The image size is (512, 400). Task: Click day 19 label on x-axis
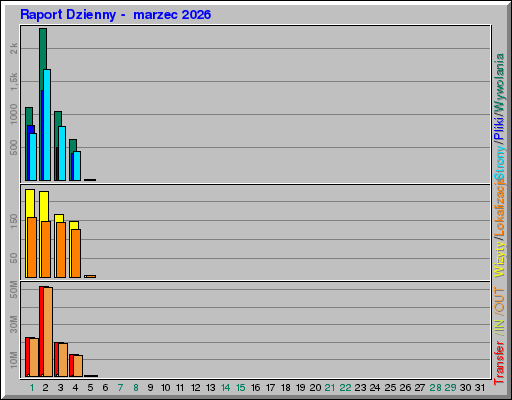[301, 388]
